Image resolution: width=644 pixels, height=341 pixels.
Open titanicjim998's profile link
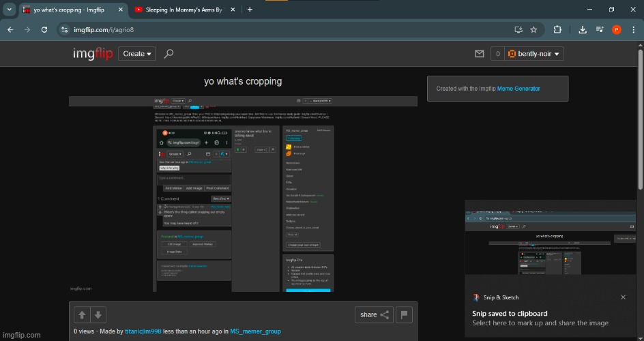143,331
